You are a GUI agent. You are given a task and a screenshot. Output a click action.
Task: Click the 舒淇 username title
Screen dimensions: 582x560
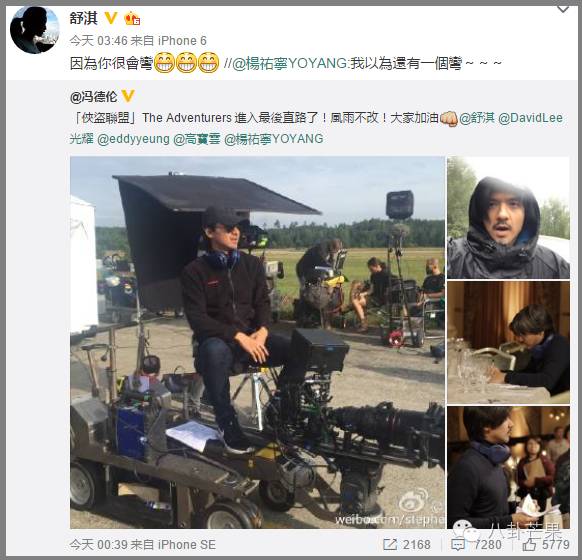click(x=84, y=18)
